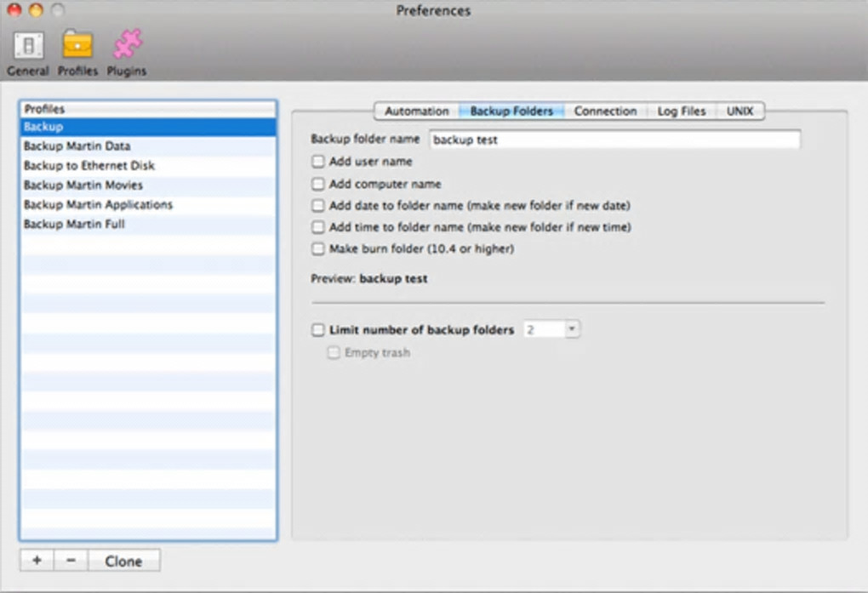The width and height of the screenshot is (868, 593).
Task: Switch to the Automation tab
Action: [x=416, y=111]
